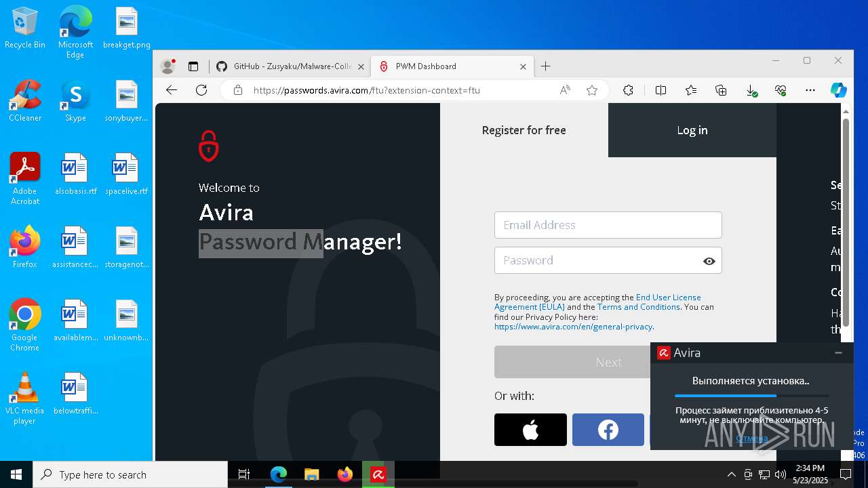The width and height of the screenshot is (868, 488).
Task: Launch Microsoft Edge desktop shortcut
Action: pyautogui.click(x=75, y=32)
